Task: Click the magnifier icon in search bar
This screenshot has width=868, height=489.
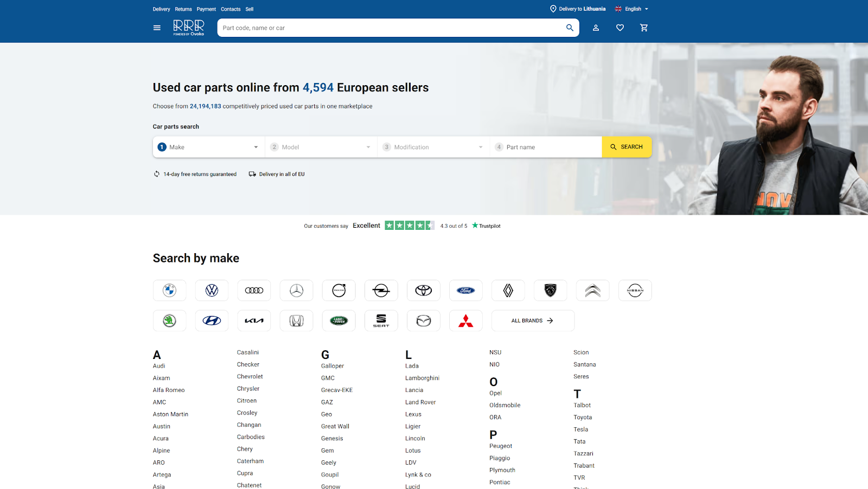Action: [570, 28]
